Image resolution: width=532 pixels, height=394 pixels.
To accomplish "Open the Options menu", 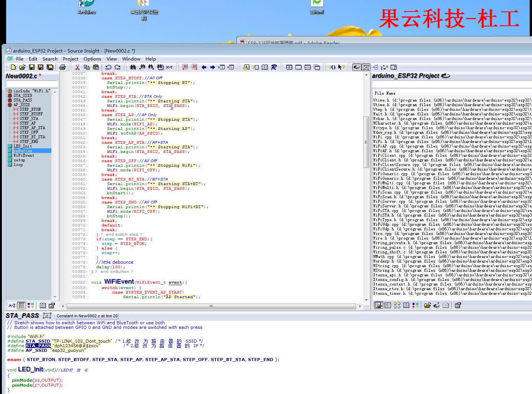I will click(x=92, y=59).
